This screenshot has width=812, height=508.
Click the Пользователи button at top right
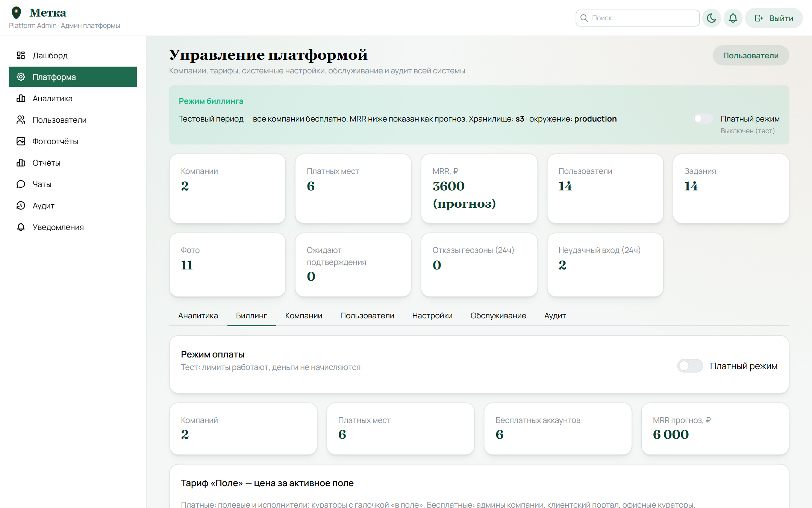751,55
